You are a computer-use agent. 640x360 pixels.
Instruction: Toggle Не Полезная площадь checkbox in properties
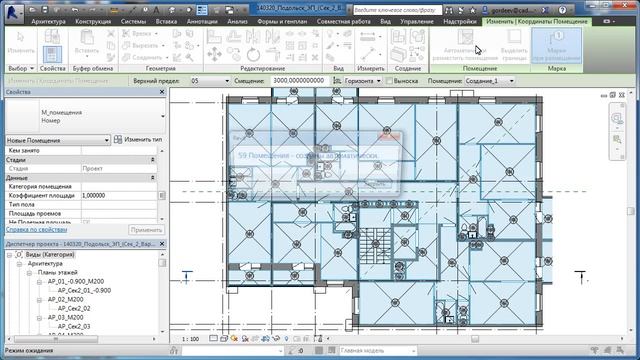pos(86,222)
